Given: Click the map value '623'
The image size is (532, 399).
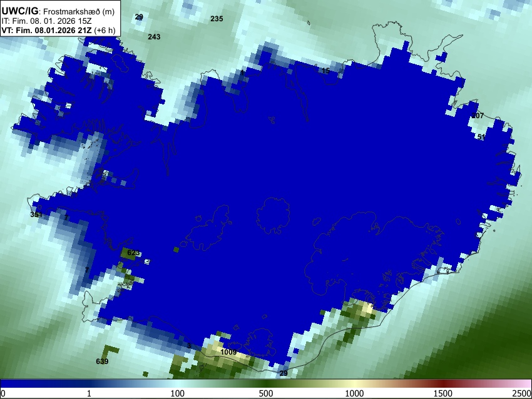Looking at the screenshot, I should (x=133, y=253).
